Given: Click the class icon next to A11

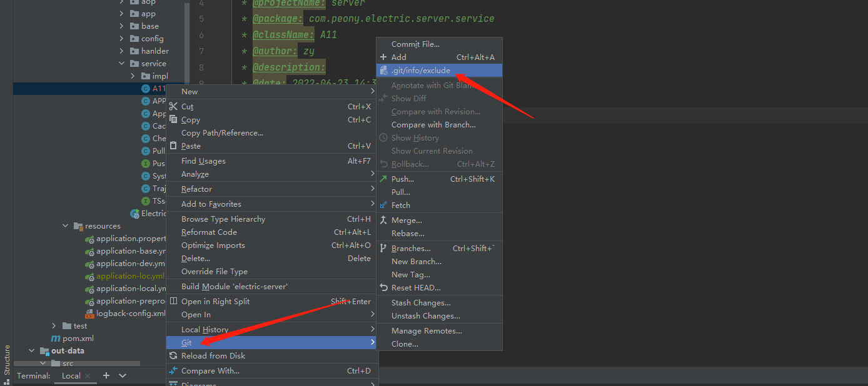Looking at the screenshot, I should tap(146, 89).
